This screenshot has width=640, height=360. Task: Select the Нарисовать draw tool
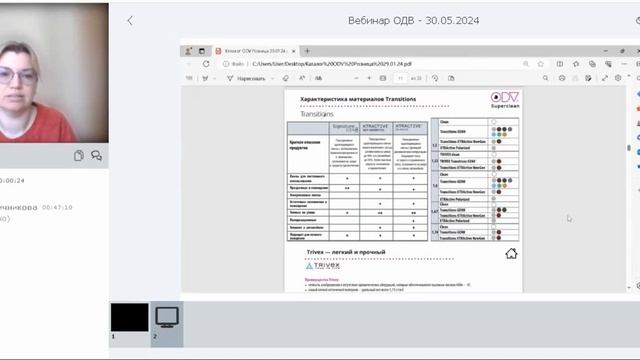click(246, 78)
